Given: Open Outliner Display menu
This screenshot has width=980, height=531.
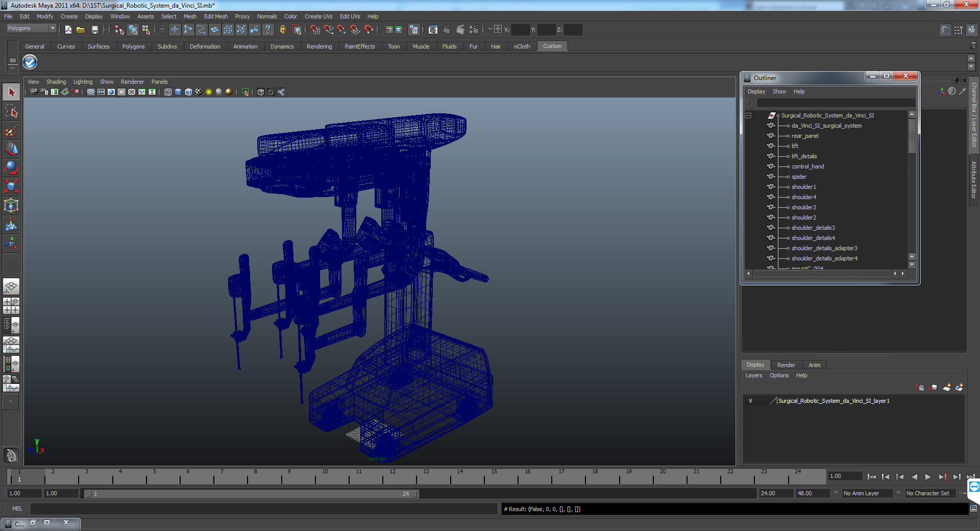Looking at the screenshot, I should 756,92.
